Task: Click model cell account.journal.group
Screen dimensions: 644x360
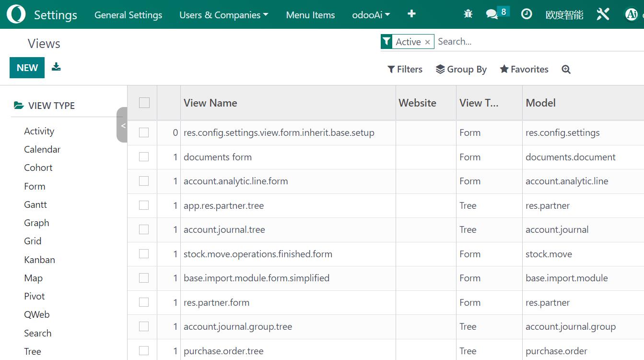Action: (571, 326)
